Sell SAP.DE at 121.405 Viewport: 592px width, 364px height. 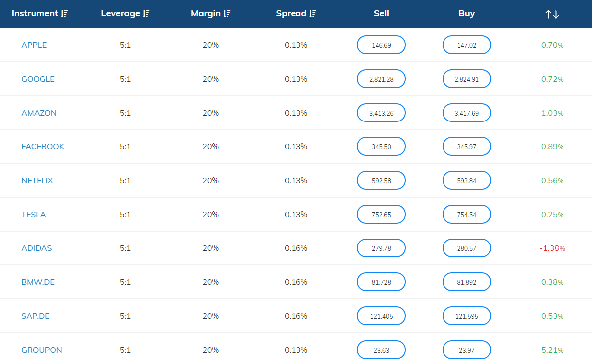(381, 316)
